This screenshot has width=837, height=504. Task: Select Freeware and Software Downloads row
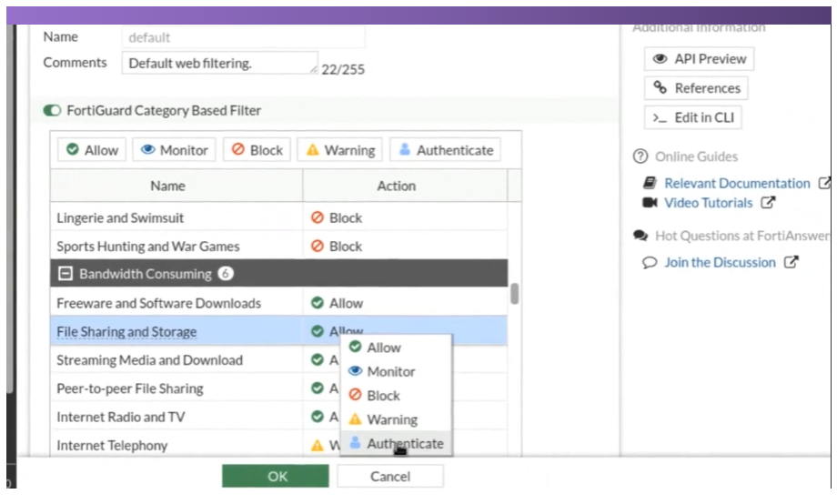click(279, 303)
